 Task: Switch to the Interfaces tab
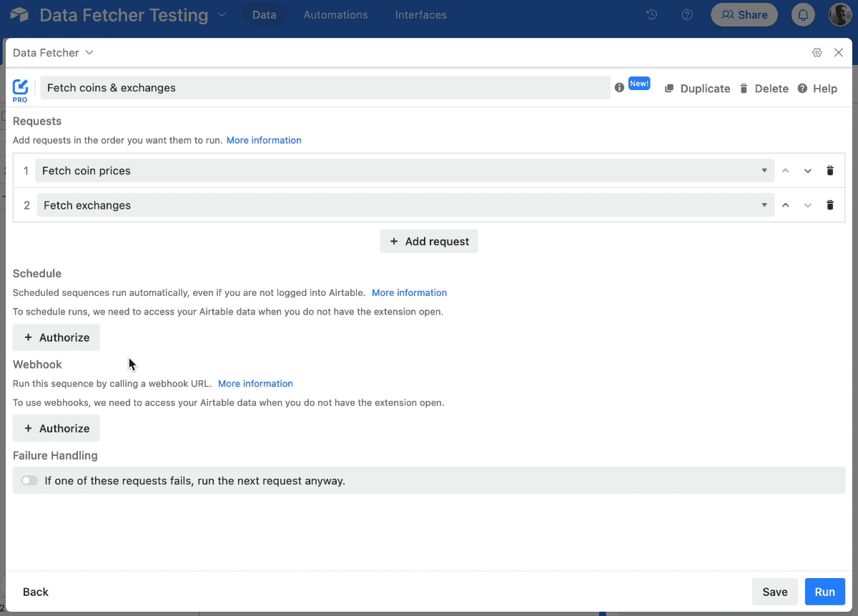(420, 15)
